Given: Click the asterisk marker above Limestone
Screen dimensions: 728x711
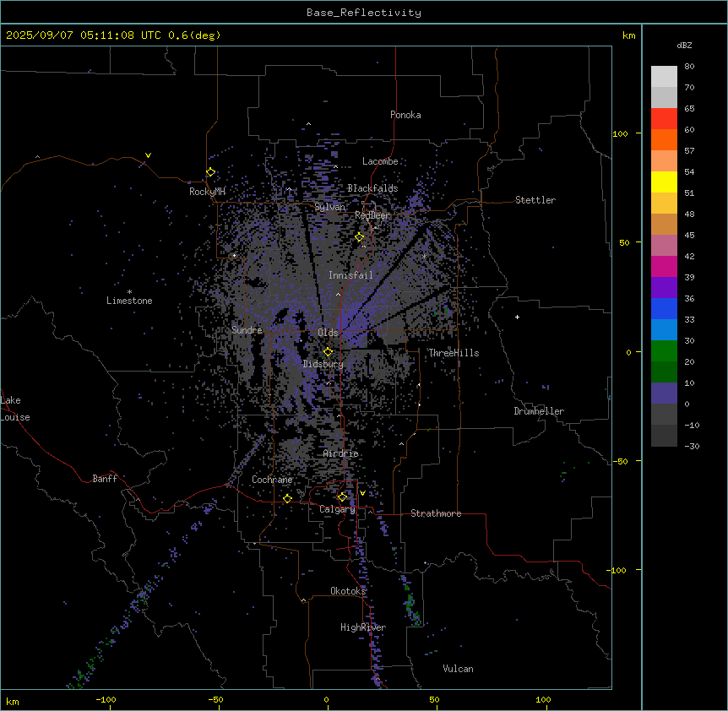Looking at the screenshot, I should pyautogui.click(x=129, y=292).
